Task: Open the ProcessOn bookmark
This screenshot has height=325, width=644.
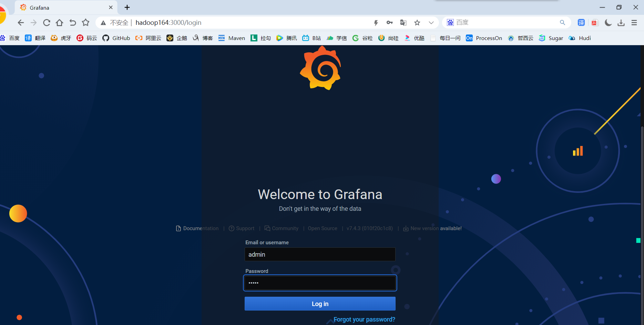Action: (484, 38)
